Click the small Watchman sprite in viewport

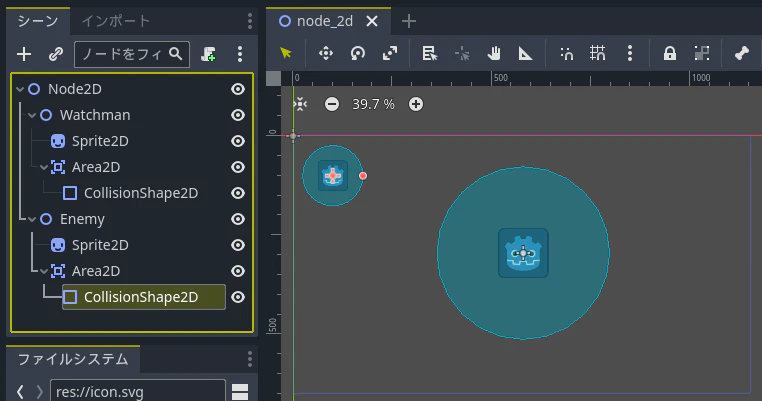click(333, 175)
